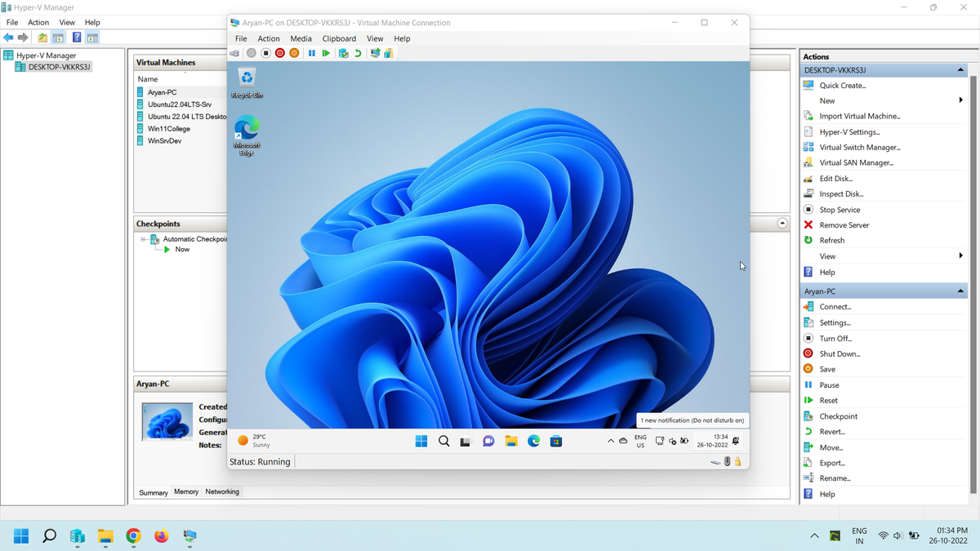Click the Share icon in VM Connection toolbar
Viewport: 980px width, 551px height.
389,53
